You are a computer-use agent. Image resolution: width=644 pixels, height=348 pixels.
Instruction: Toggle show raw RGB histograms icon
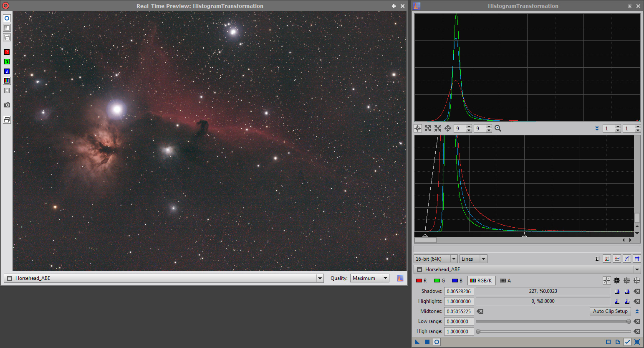tap(607, 259)
